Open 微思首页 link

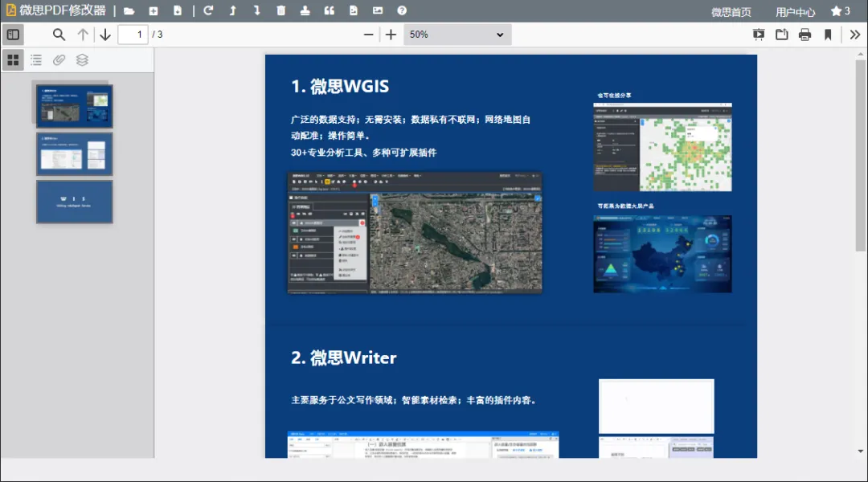point(731,12)
